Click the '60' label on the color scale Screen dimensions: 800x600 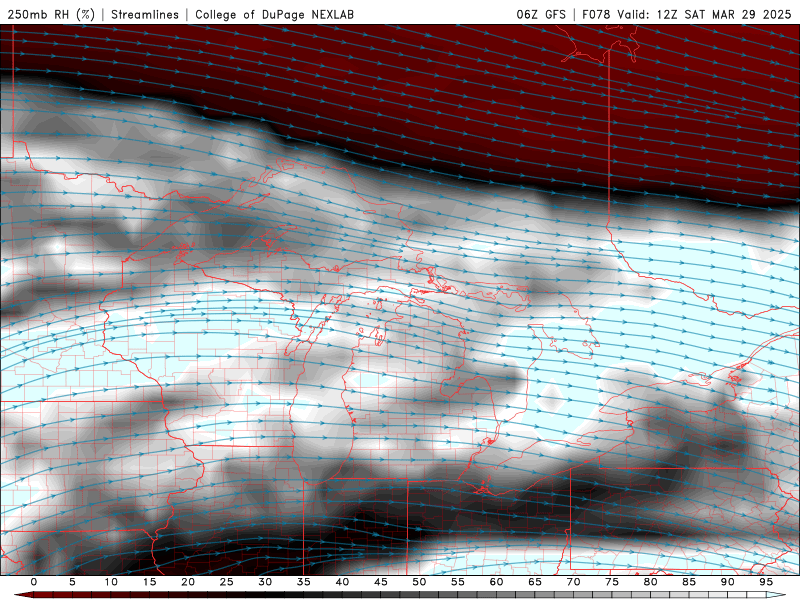(x=496, y=582)
